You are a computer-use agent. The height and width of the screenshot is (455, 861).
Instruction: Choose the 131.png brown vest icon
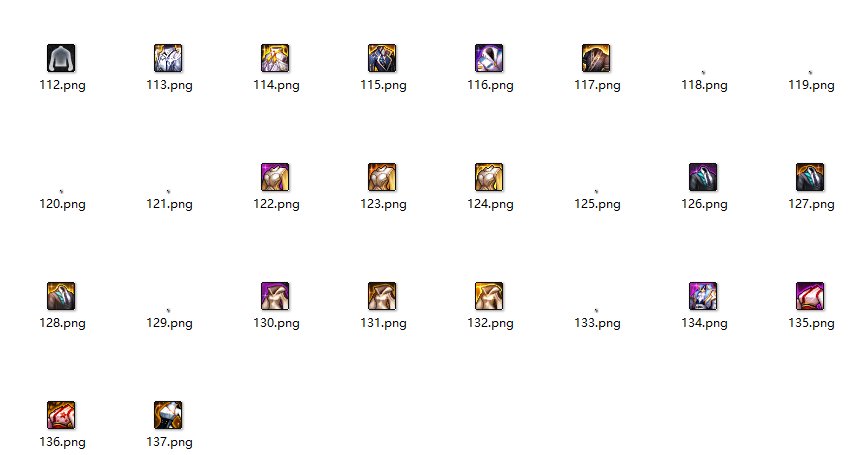[x=382, y=296]
